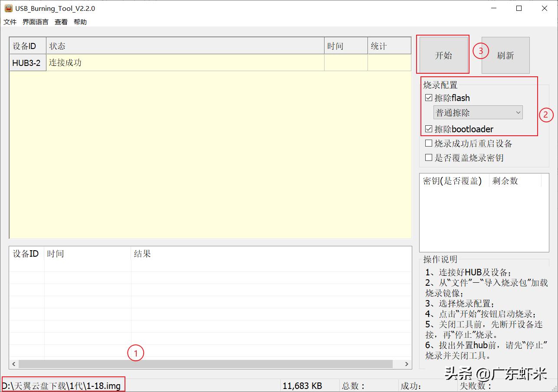Open the 帮助 help menu
The image size is (558, 392).
[80, 22]
